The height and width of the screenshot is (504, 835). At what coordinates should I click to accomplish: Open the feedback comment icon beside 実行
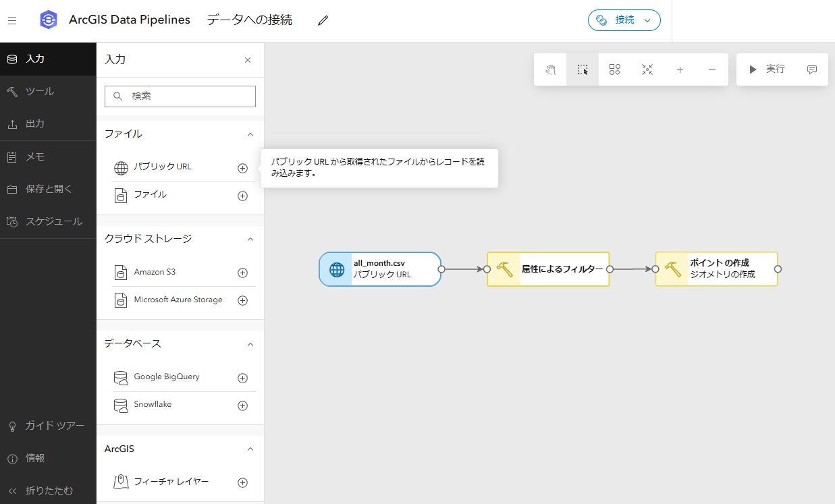click(811, 69)
